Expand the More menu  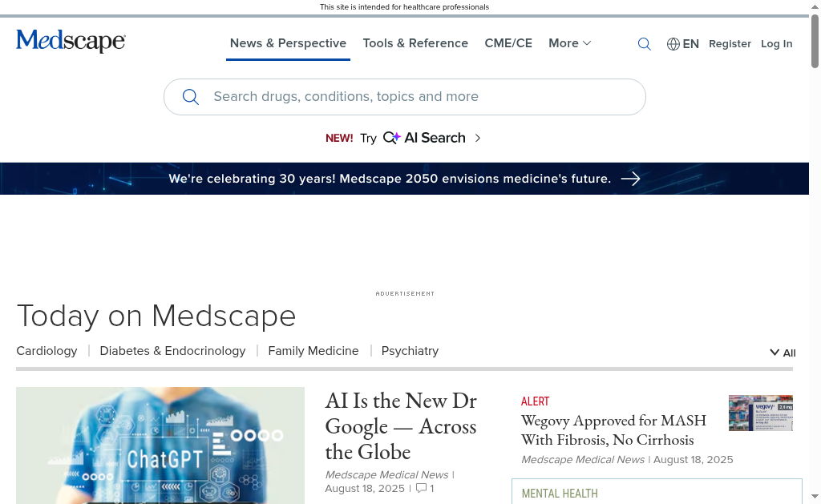(570, 43)
